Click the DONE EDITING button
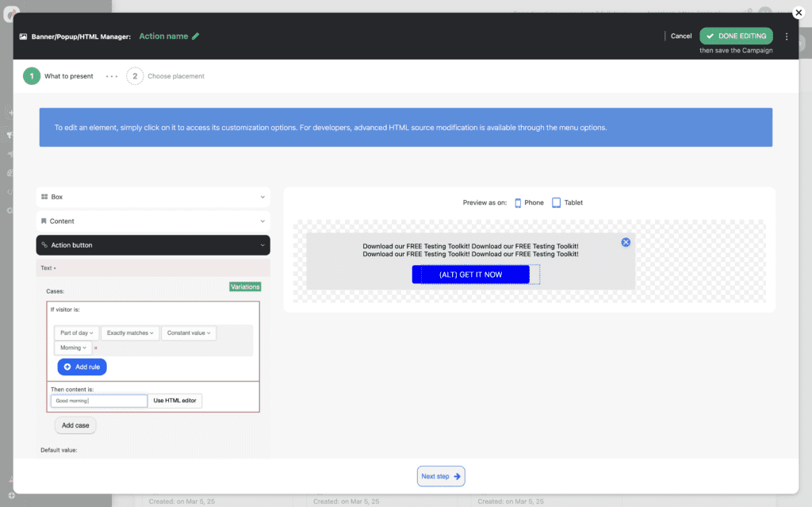Image resolution: width=812 pixels, height=507 pixels. [x=736, y=36]
